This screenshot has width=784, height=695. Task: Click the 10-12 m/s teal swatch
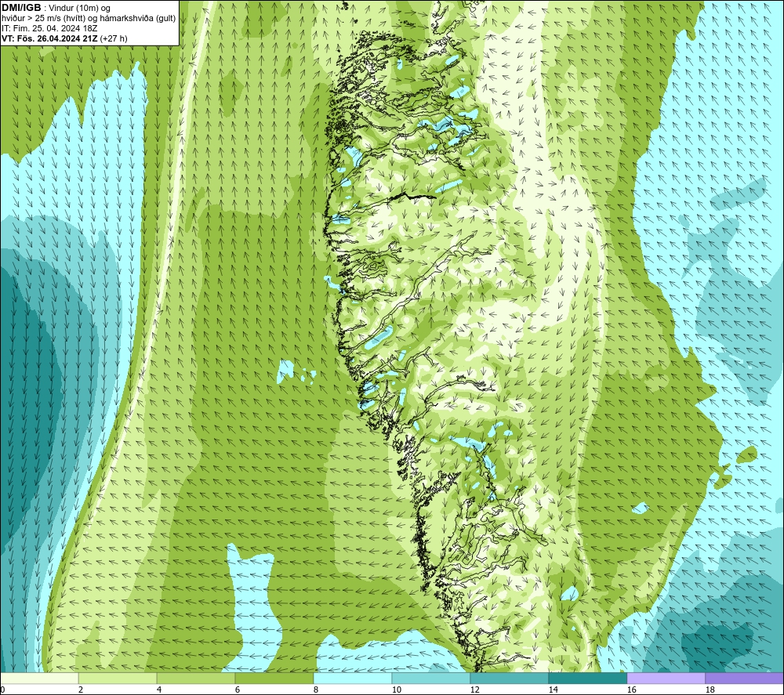click(x=431, y=679)
